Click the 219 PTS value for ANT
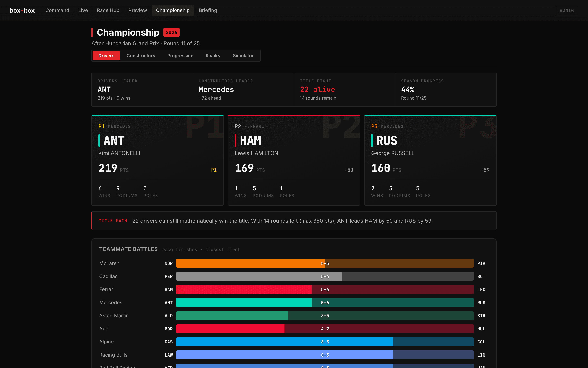588x368 pixels. pos(114,168)
